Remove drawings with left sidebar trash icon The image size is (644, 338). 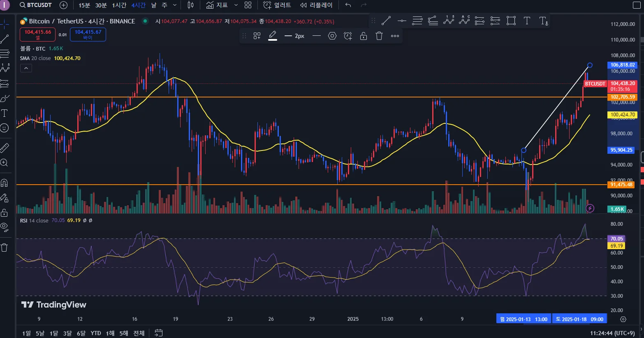pos(5,248)
